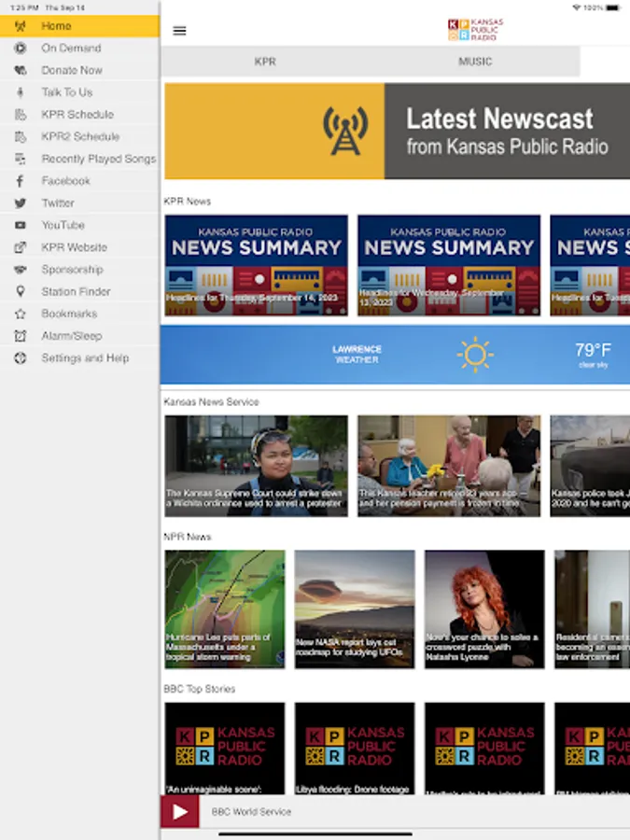Click the KPR Website external link icon
The image size is (630, 840).
coord(21,247)
